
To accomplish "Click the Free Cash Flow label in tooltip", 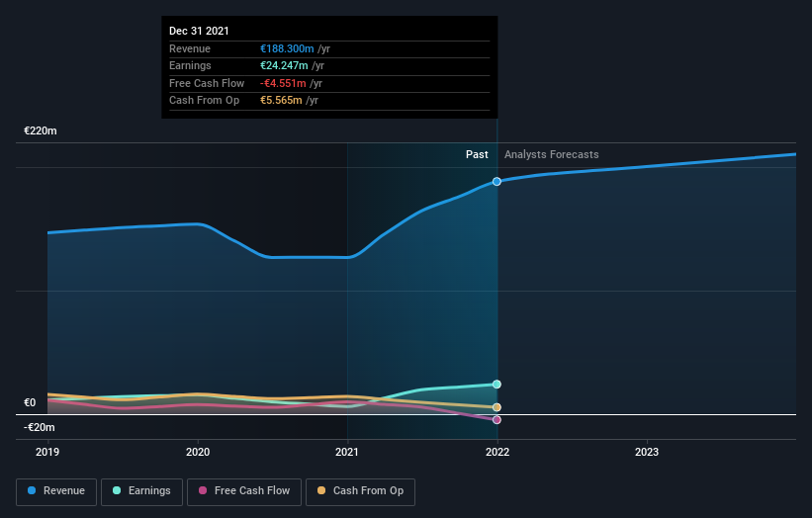I will pos(207,83).
